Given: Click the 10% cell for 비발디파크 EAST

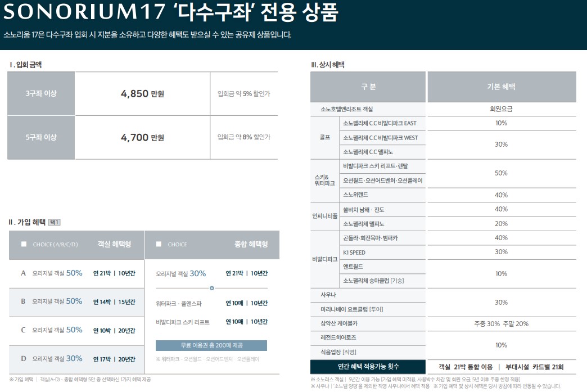Looking at the screenshot, I should point(502,123).
